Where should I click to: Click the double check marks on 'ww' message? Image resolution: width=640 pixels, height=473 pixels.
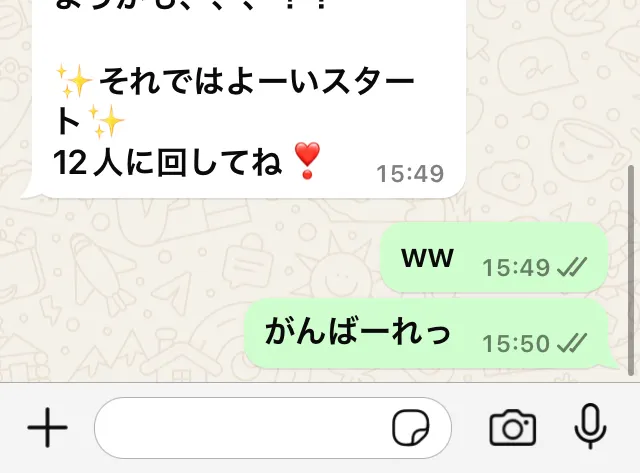(x=571, y=267)
